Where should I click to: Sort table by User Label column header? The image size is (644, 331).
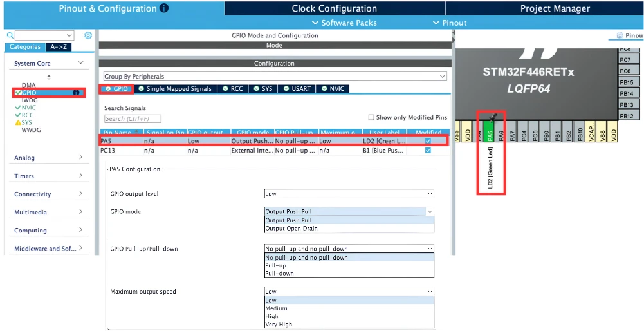point(385,133)
